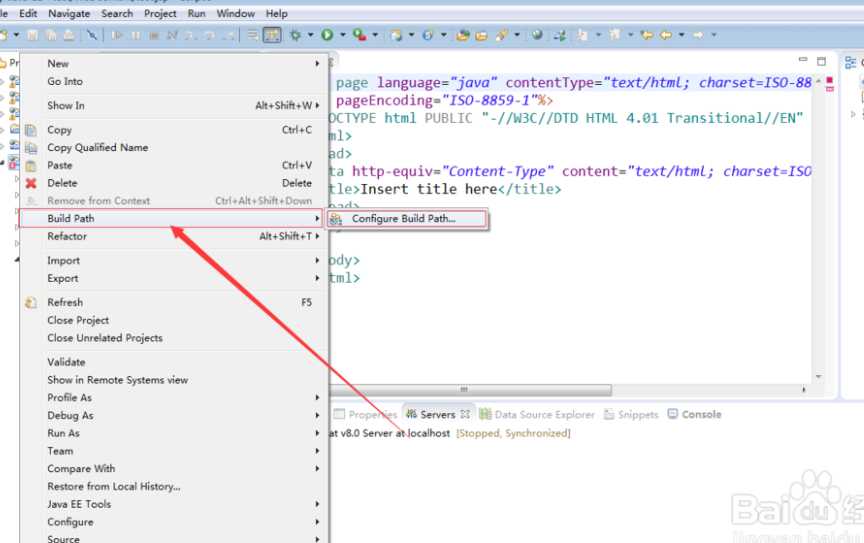Viewport: 864px width, 543px height.
Task: Click the Outline view icon
Action: (851, 62)
